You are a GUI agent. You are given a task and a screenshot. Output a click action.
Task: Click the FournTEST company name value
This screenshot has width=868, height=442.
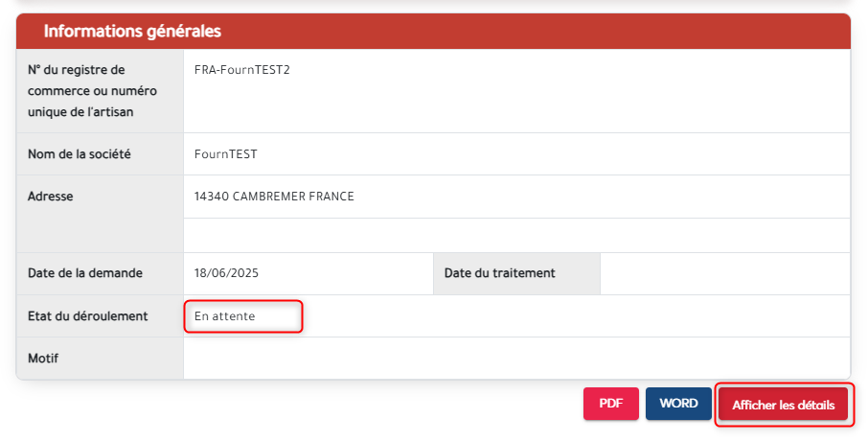(226, 154)
